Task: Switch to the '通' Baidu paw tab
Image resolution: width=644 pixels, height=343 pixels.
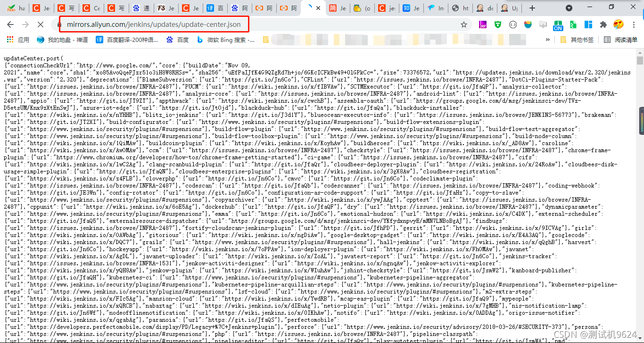Action: pos(140,8)
